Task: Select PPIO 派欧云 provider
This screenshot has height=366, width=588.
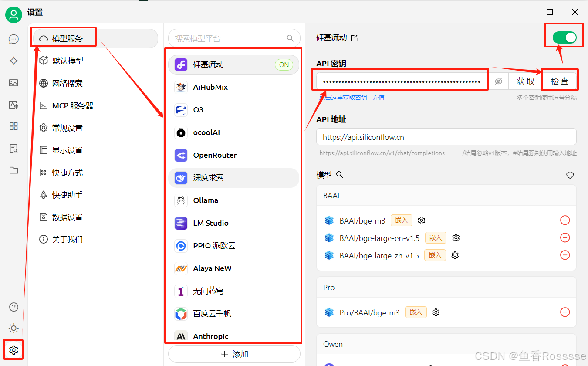Action: coord(234,246)
